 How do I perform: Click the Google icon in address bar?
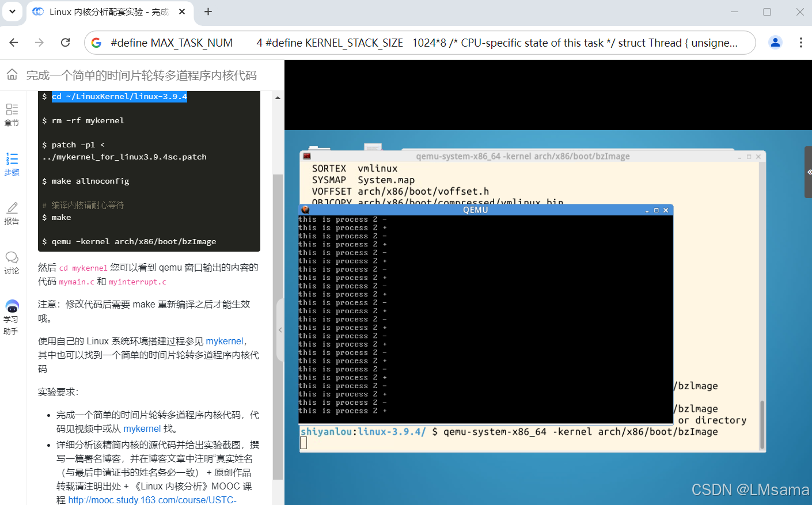coord(96,43)
